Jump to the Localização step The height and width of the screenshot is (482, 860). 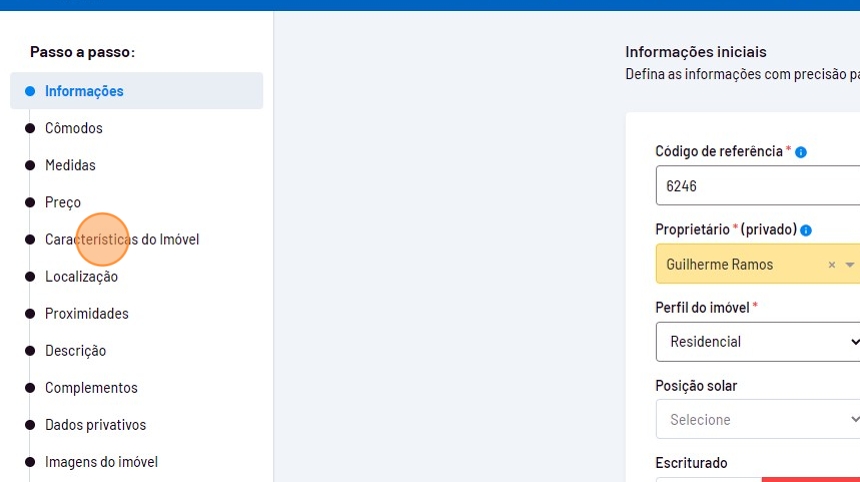[x=81, y=277]
